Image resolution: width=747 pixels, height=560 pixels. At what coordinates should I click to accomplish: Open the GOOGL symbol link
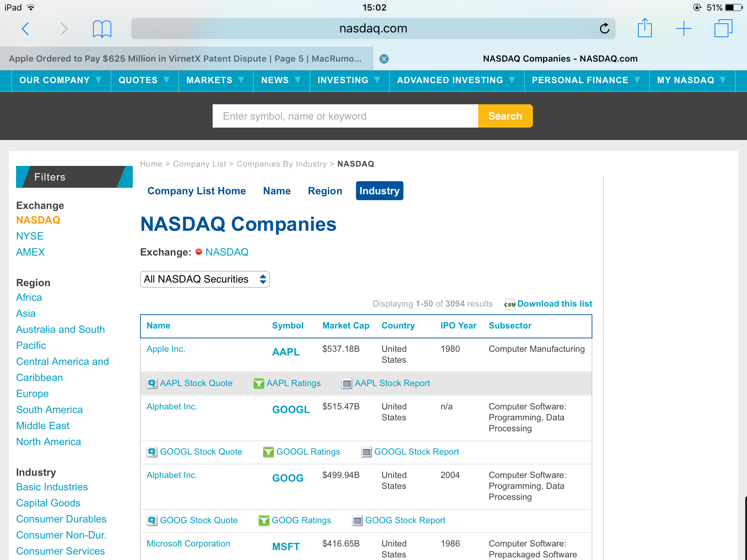(x=291, y=409)
